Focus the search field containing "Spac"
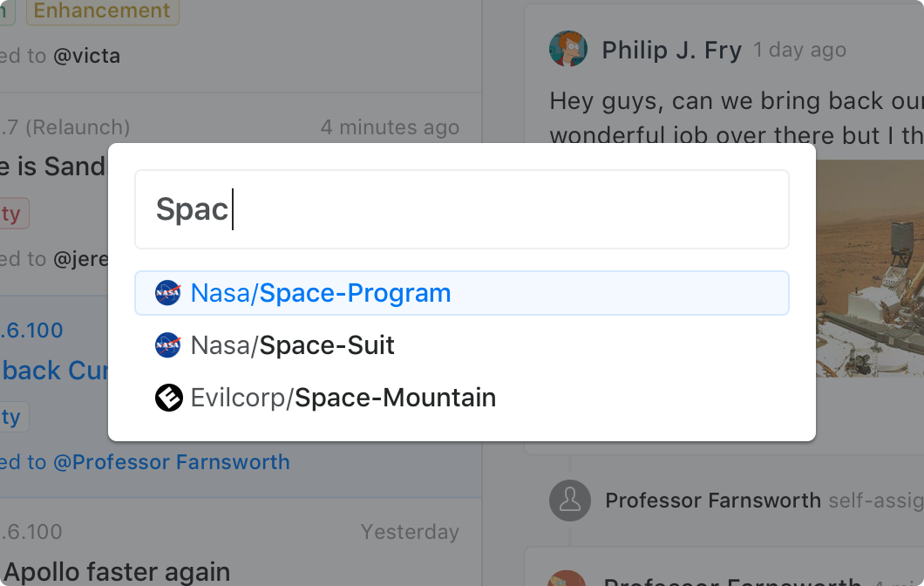This screenshot has width=924, height=586. pos(461,209)
